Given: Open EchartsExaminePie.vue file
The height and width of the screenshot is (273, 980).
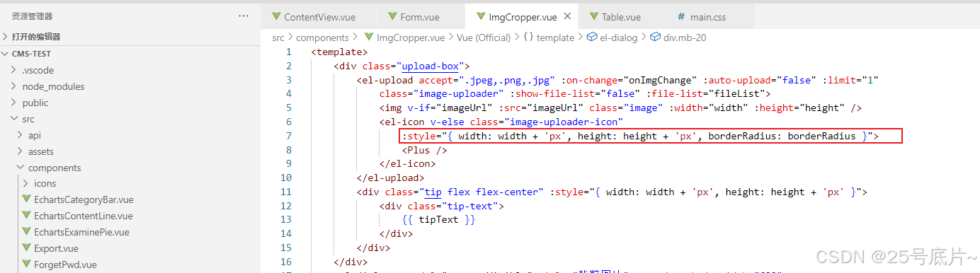Looking at the screenshot, I should [x=81, y=232].
